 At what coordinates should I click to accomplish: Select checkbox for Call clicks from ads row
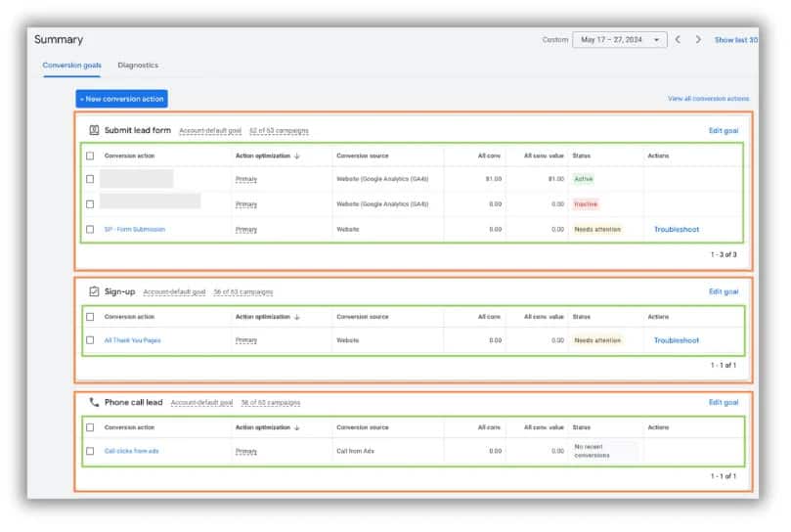click(90, 451)
